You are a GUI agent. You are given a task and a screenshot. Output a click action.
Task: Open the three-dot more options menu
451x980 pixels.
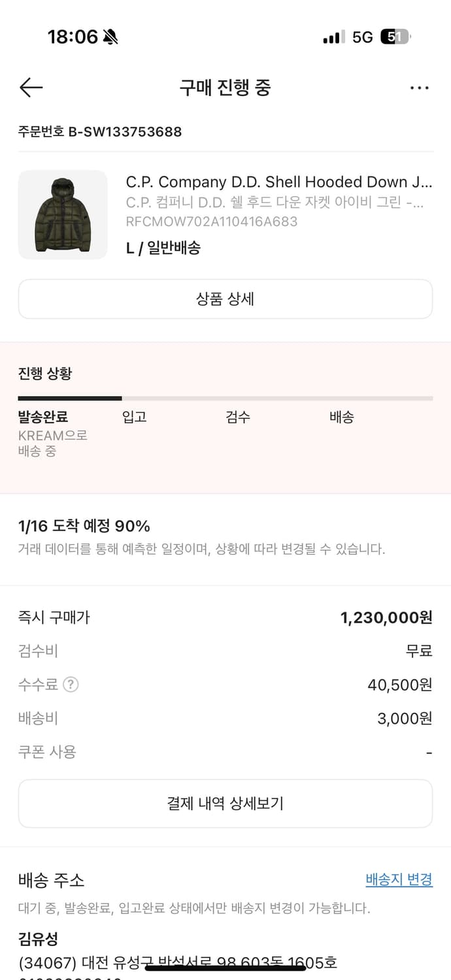click(x=419, y=88)
